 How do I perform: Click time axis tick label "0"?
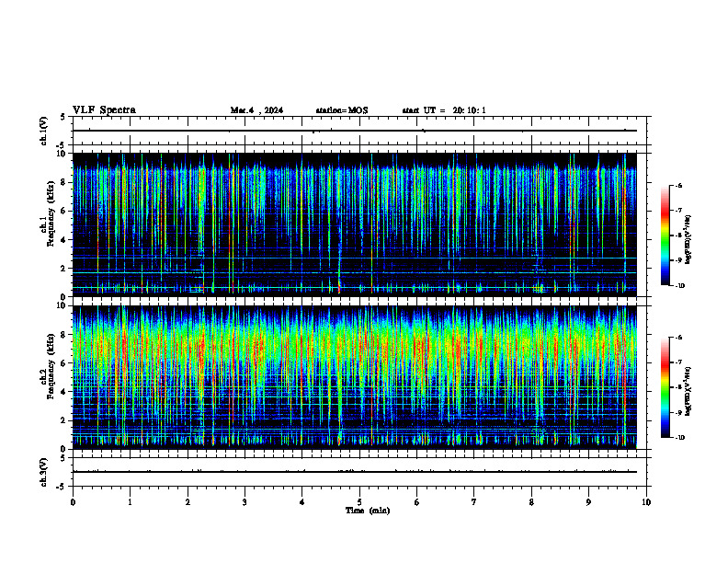tap(73, 502)
